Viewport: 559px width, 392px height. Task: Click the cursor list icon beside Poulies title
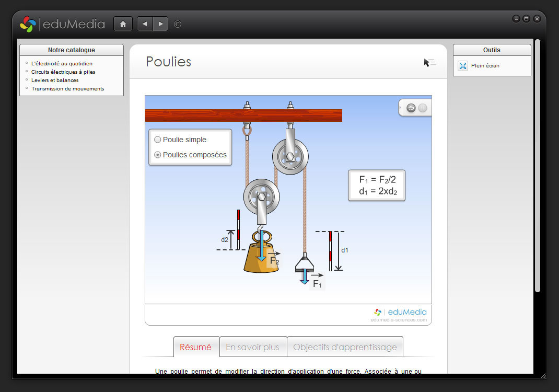pyautogui.click(x=429, y=63)
